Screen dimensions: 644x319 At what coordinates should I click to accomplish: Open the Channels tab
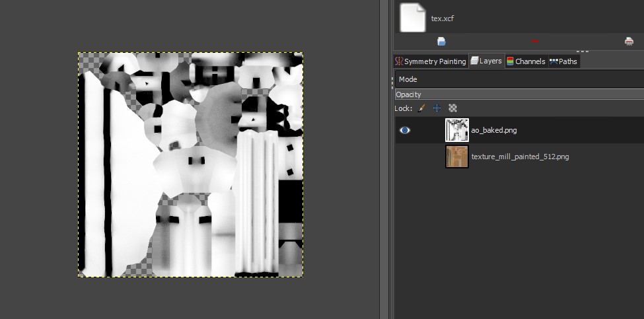click(526, 61)
